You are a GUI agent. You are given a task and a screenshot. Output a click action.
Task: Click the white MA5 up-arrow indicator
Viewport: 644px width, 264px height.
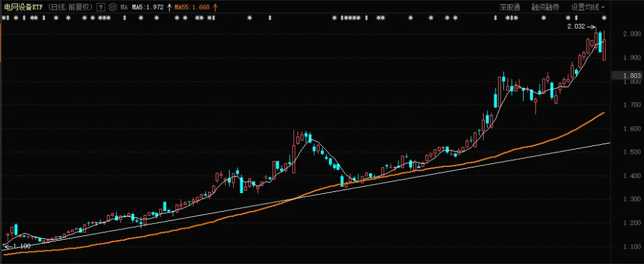tap(169, 7)
